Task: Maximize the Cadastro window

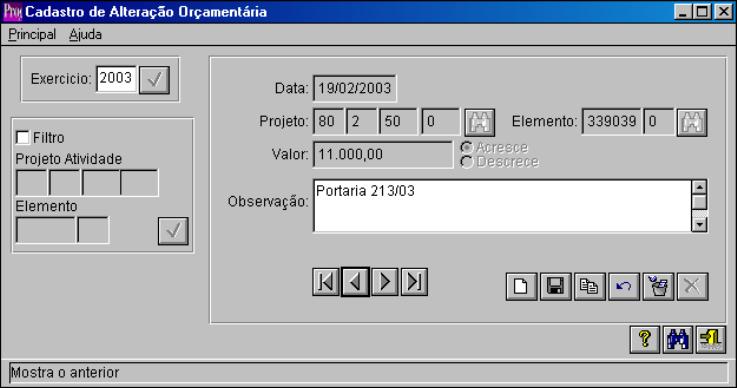Action: pyautogui.click(x=701, y=12)
